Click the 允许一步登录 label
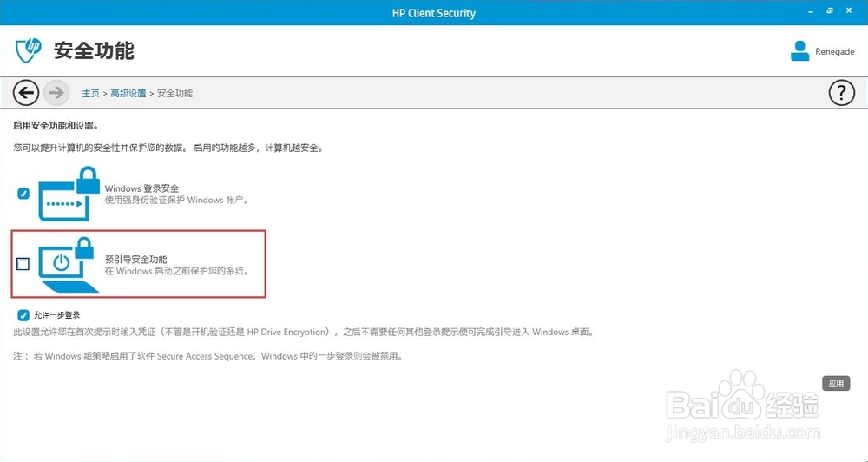Image resolution: width=868 pixels, height=462 pixels. [57, 315]
